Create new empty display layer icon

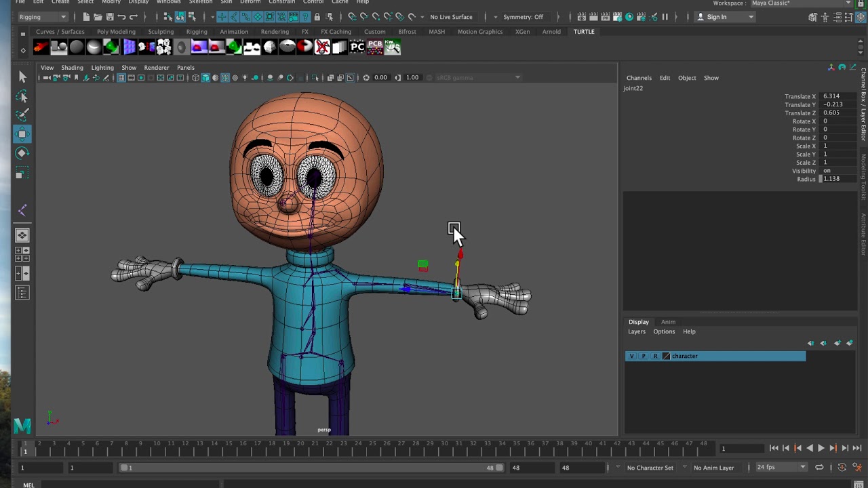point(837,343)
